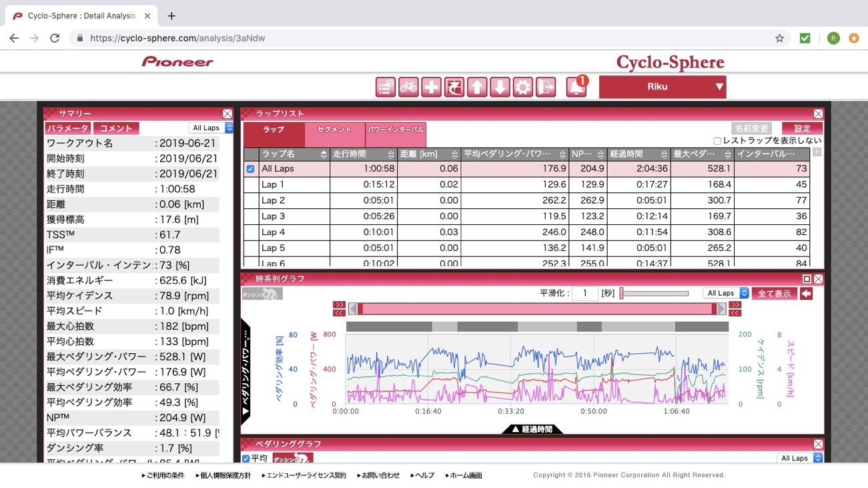868x488 pixels.
Task: Click the plus icon in the toolbar
Action: [431, 87]
